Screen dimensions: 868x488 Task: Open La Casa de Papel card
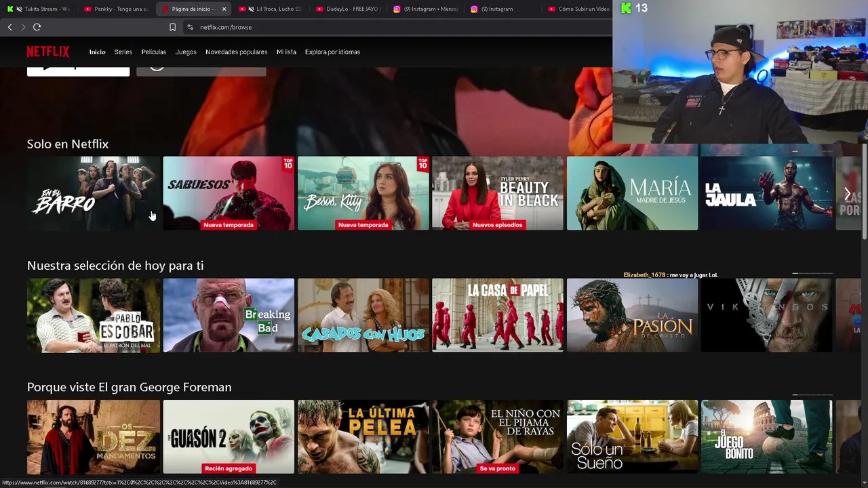[x=498, y=315]
